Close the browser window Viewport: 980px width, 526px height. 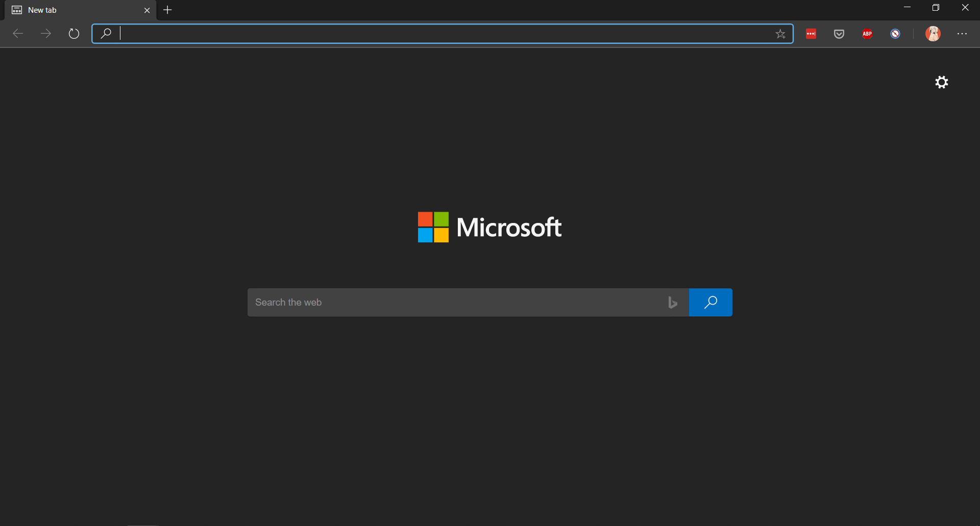pyautogui.click(x=965, y=8)
